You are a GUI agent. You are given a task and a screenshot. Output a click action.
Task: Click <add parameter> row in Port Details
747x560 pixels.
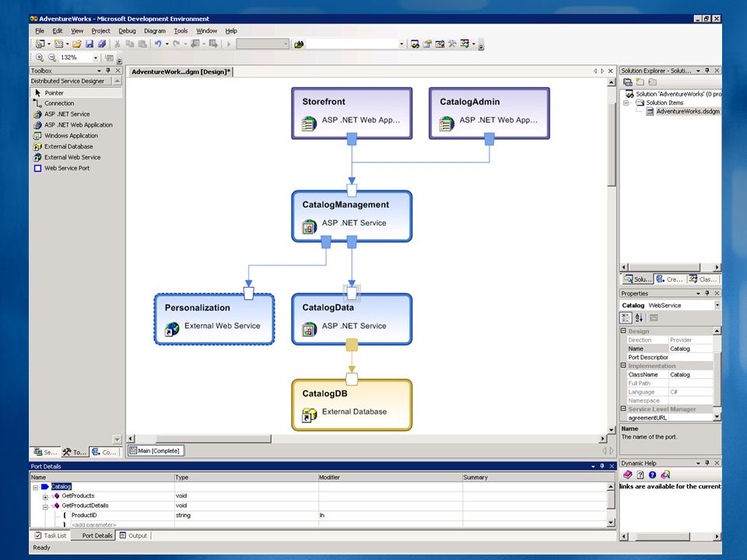tap(93, 525)
